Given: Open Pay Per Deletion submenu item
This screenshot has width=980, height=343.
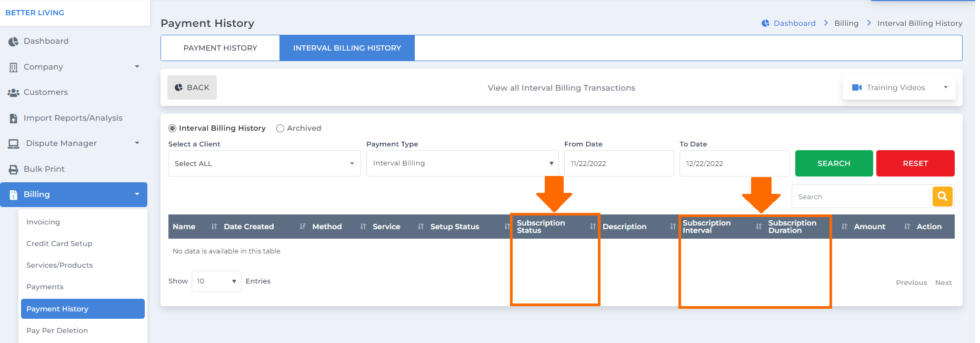Looking at the screenshot, I should point(57,331).
